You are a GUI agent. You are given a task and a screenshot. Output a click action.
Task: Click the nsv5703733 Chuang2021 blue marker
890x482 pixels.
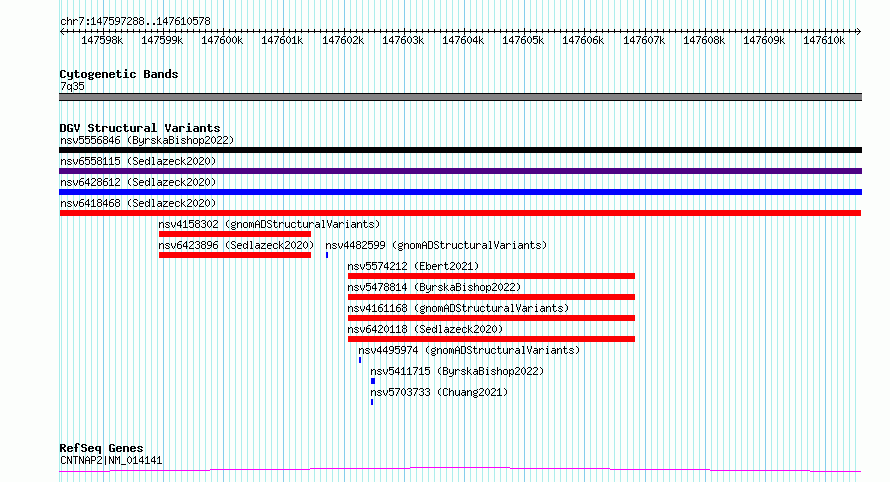click(x=372, y=402)
